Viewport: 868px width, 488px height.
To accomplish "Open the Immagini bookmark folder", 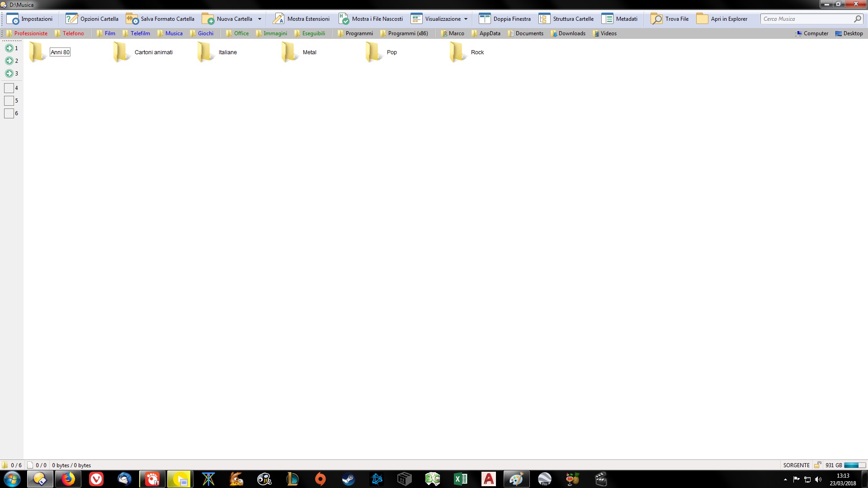I will pos(271,33).
